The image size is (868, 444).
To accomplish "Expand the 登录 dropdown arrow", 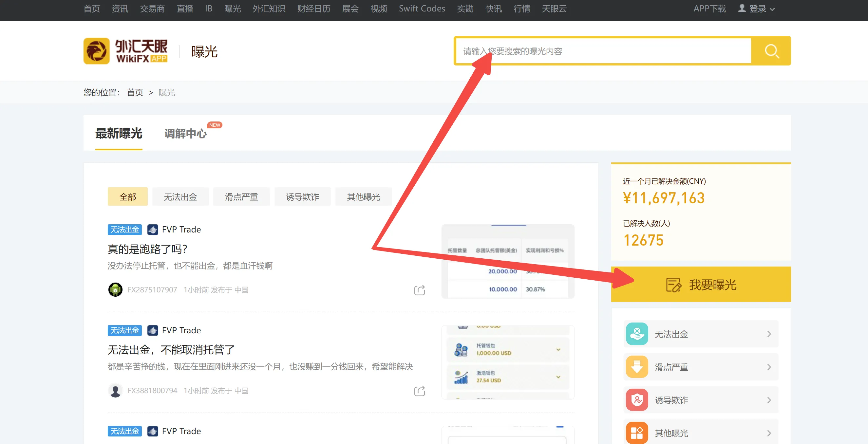I will [x=773, y=9].
